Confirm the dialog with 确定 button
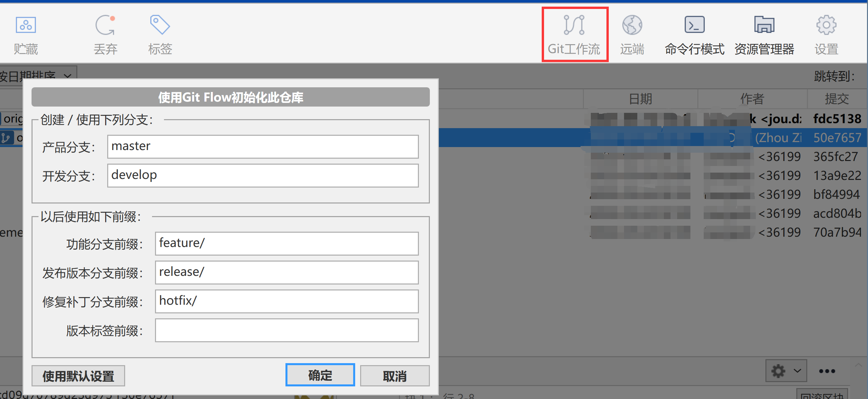 [x=320, y=375]
